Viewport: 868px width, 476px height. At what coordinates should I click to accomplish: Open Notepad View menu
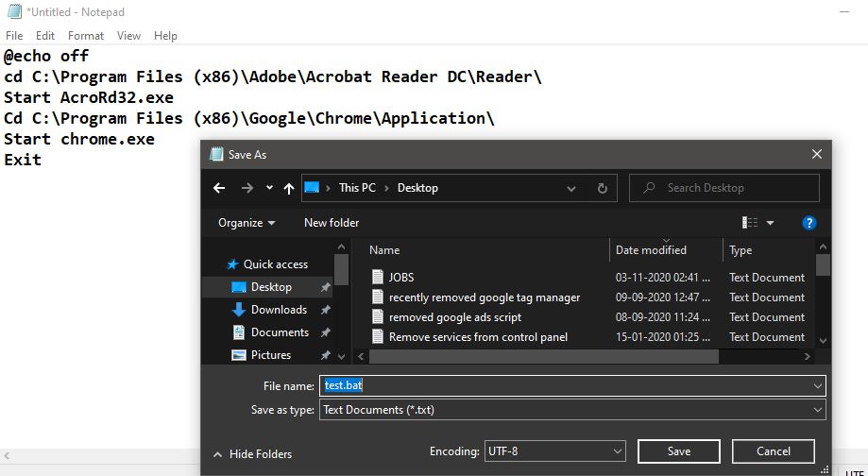click(x=128, y=36)
